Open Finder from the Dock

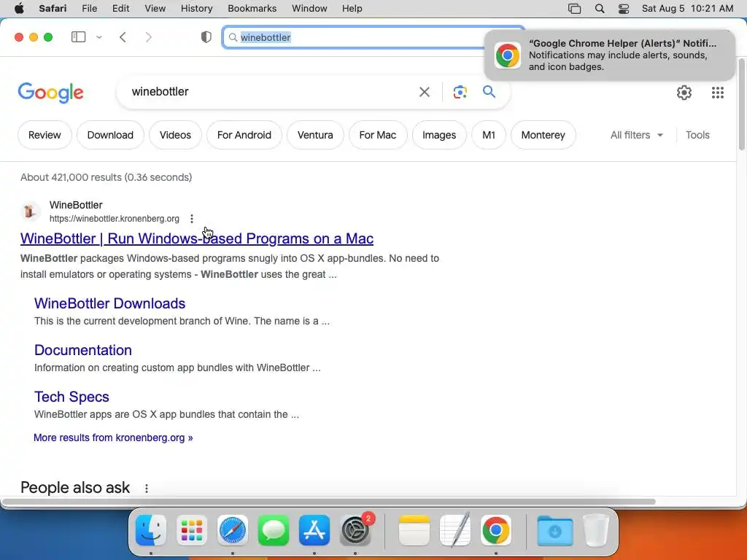tap(151, 530)
